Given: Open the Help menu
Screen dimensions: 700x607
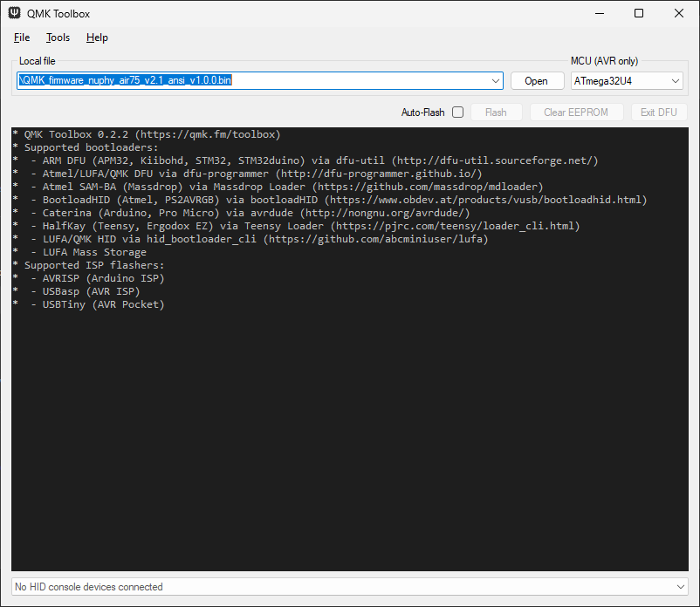Looking at the screenshot, I should tap(97, 38).
